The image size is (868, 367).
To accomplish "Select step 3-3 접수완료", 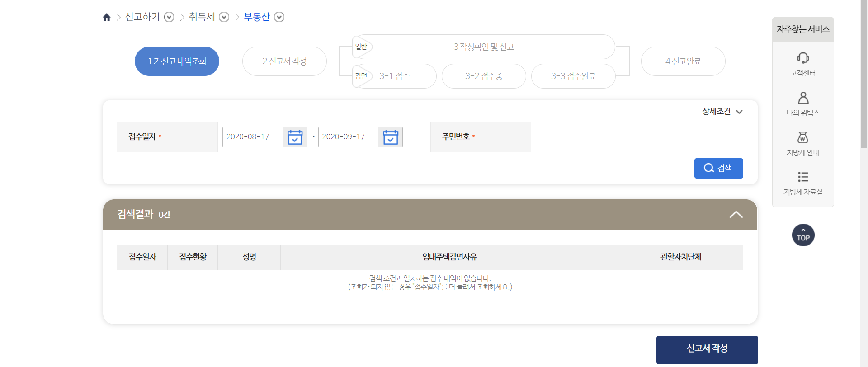I will tap(573, 76).
